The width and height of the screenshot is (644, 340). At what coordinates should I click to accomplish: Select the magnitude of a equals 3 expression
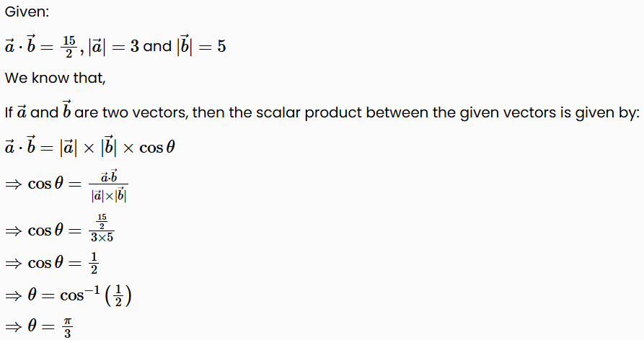(107, 46)
